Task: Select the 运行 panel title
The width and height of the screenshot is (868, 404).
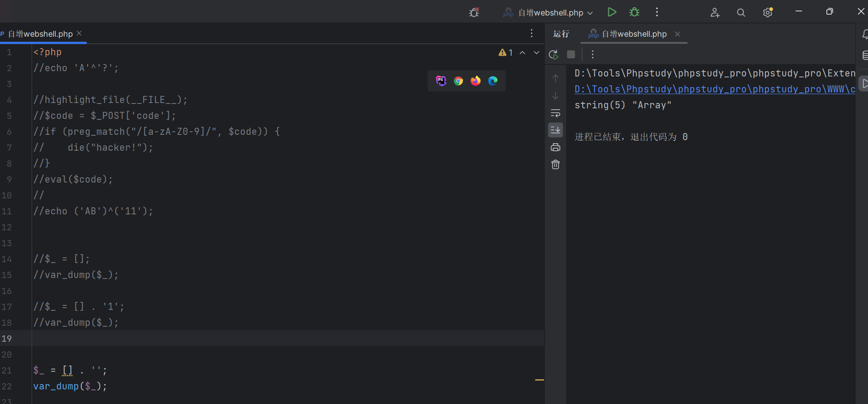Action: pyautogui.click(x=561, y=34)
